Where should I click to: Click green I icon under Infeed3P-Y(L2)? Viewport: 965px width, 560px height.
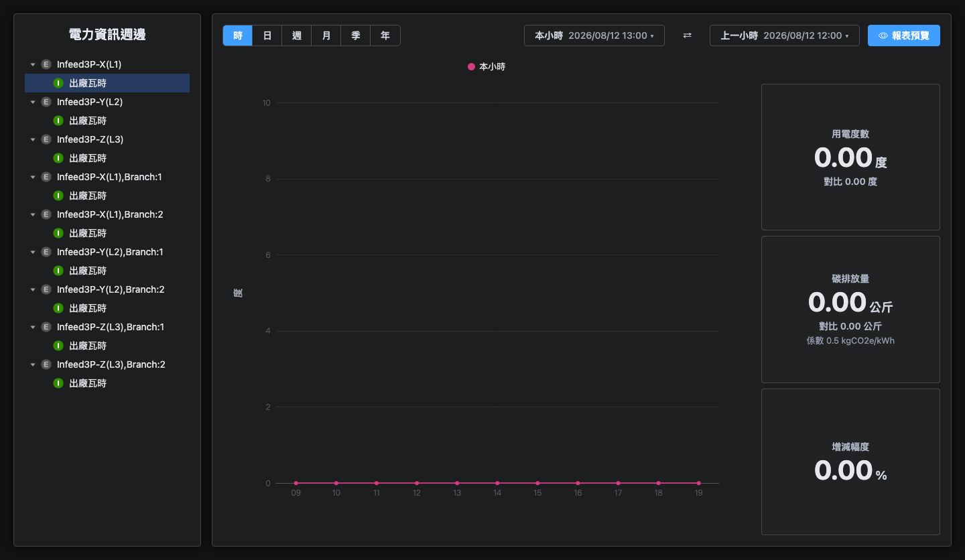coord(58,121)
